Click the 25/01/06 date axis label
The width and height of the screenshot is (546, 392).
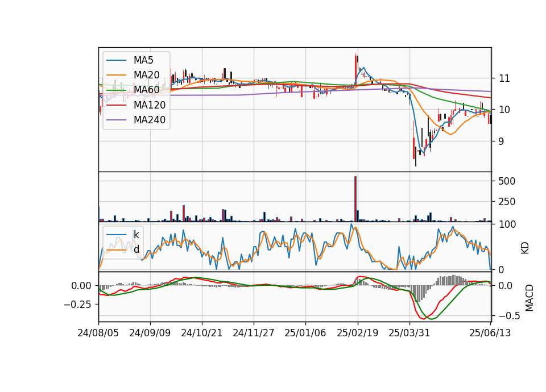[x=305, y=333]
